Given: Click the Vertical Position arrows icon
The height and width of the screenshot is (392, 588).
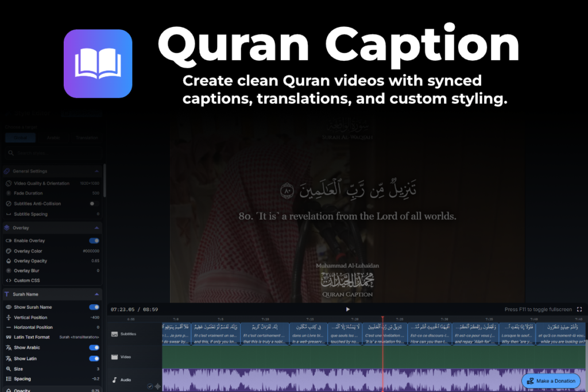Looking at the screenshot, I should (9, 317).
